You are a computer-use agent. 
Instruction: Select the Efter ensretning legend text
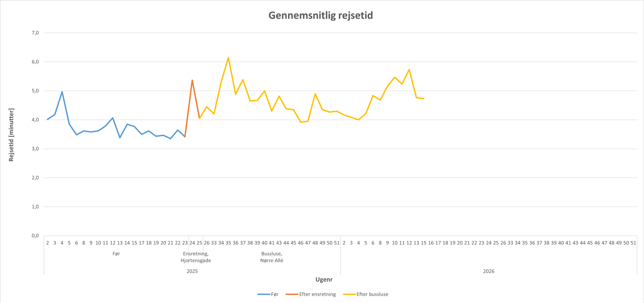click(x=317, y=294)
